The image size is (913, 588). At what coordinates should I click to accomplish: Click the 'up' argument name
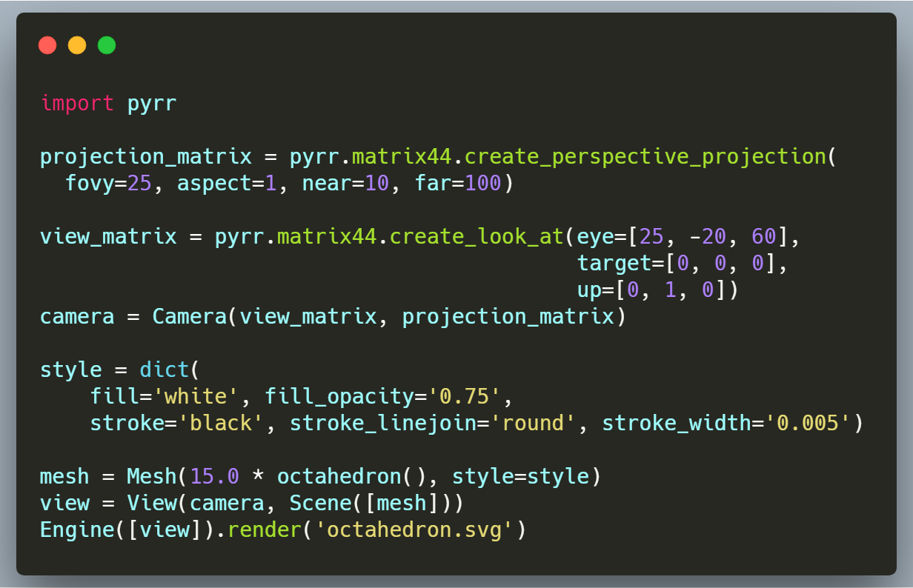[x=590, y=291]
